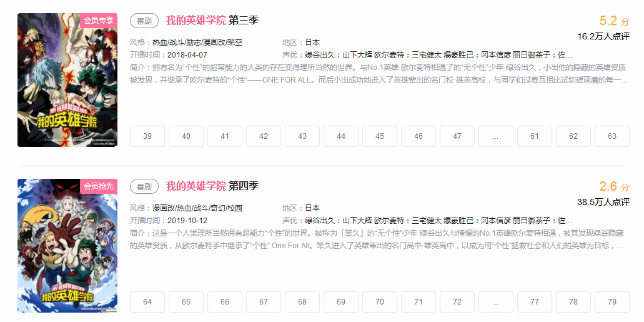Click Season 4 region 地区：日本
This screenshot has height=322, width=644.
[301, 208]
